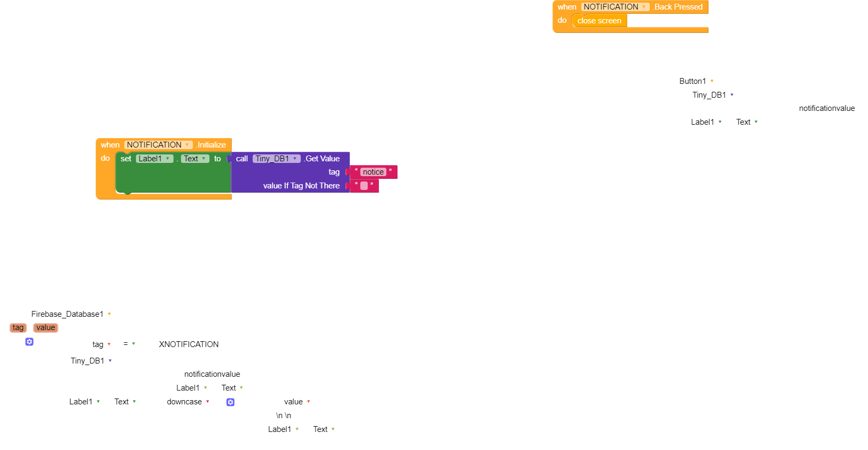The width and height of the screenshot is (868, 450).
Task: Click the orange tag parameter chip
Action: point(18,328)
